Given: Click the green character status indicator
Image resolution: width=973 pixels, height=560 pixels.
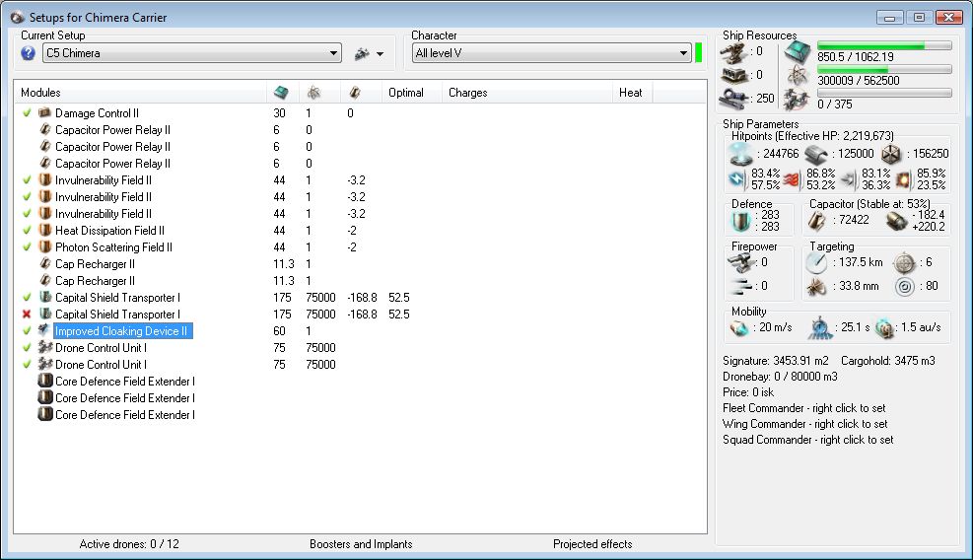Looking at the screenshot, I should [x=698, y=53].
